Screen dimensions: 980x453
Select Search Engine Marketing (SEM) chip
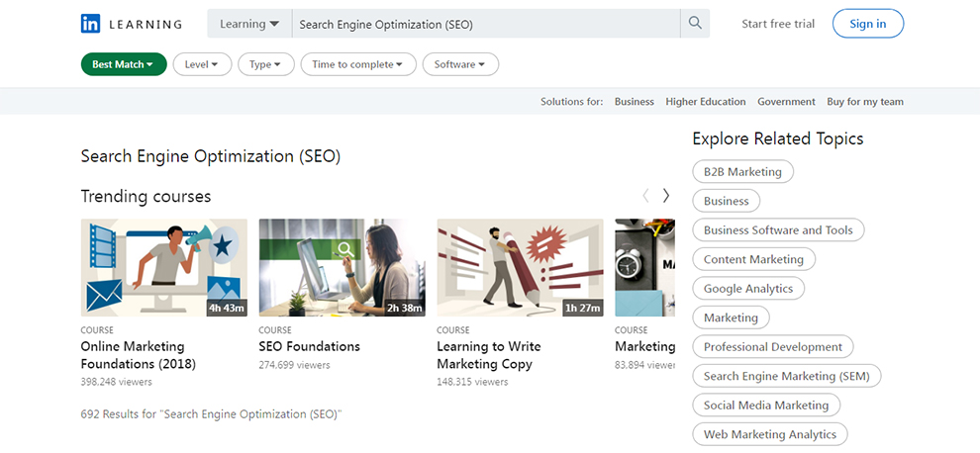tap(787, 376)
